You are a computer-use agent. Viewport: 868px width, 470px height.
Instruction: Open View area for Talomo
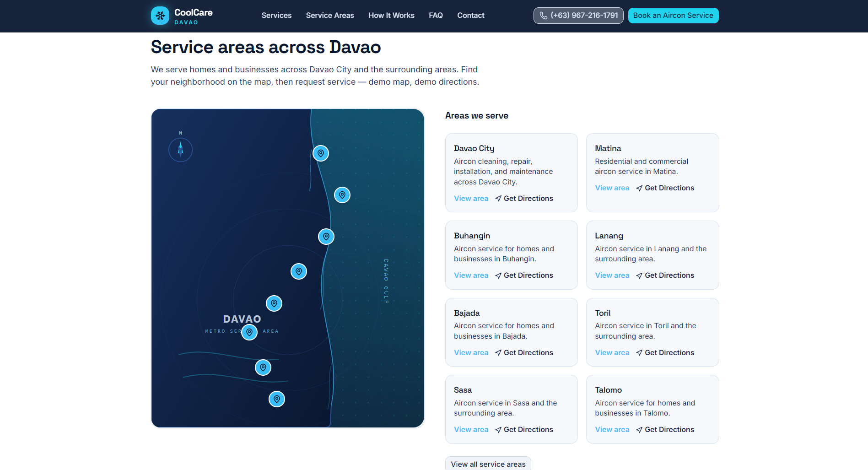point(612,430)
